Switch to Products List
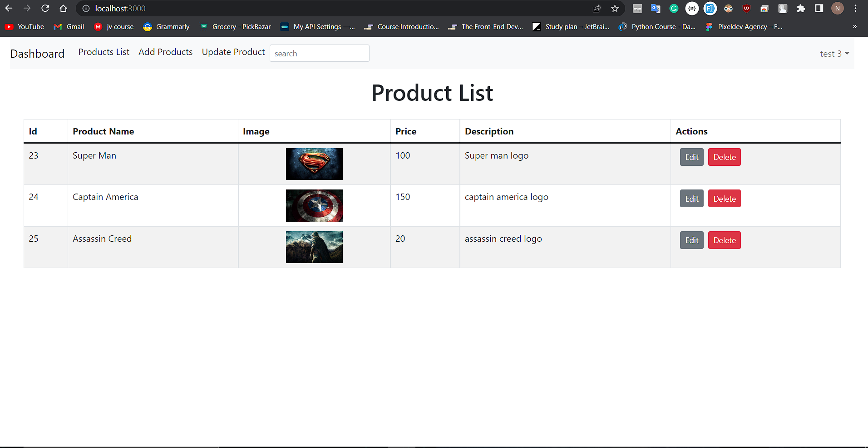 pyautogui.click(x=104, y=52)
